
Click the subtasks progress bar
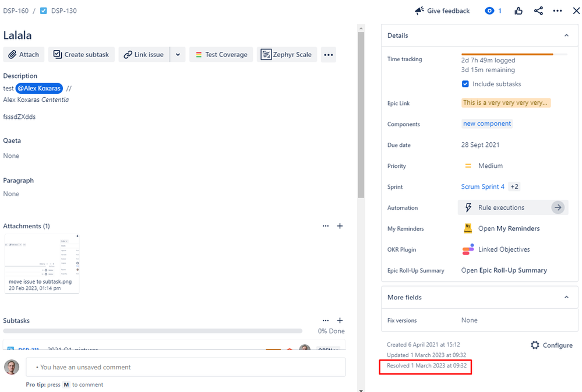tap(153, 331)
